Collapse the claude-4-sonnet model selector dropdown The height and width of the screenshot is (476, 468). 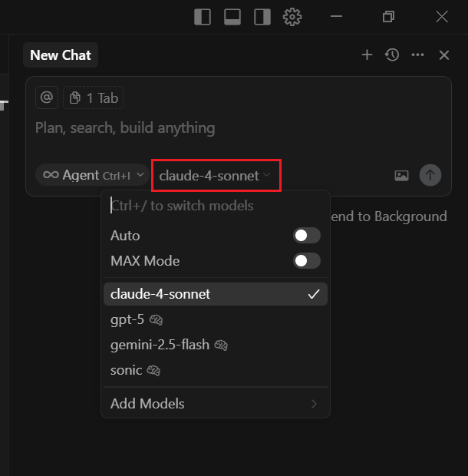[x=215, y=176]
